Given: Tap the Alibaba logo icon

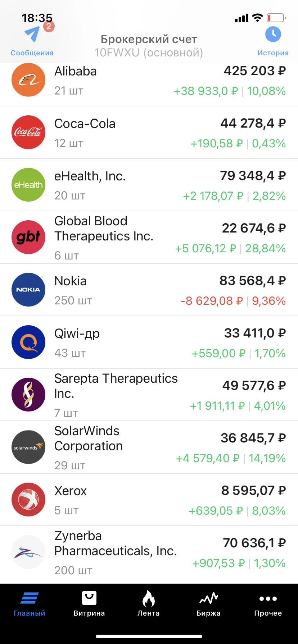Looking at the screenshot, I should click(28, 80).
